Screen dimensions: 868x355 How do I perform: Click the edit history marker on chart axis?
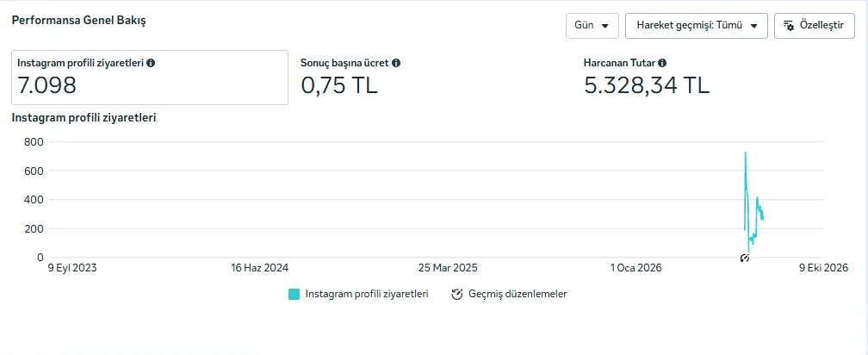(745, 258)
